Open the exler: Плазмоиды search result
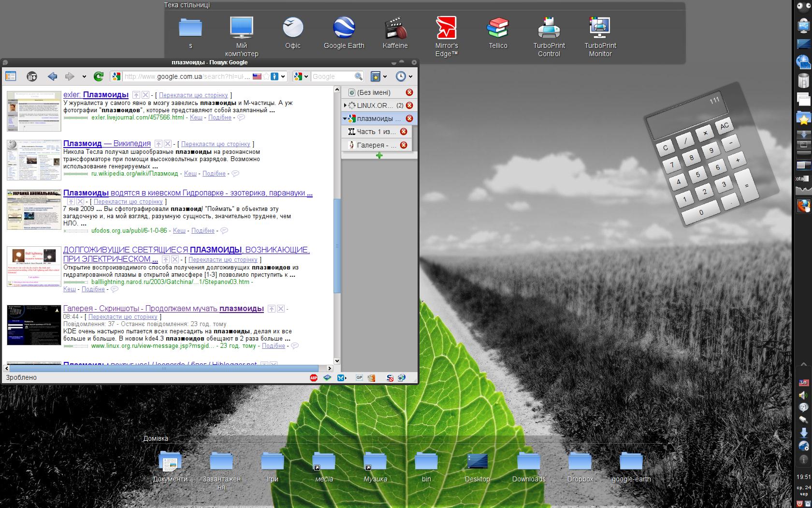The image size is (812, 508). (x=96, y=95)
